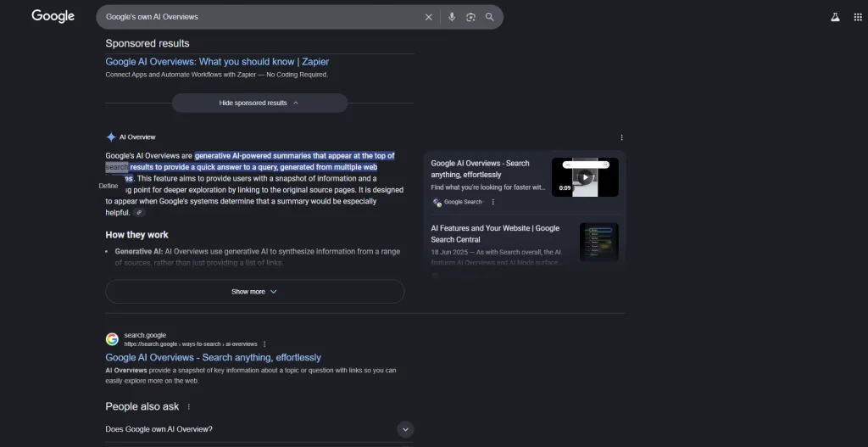Start voice search with microphone icon

452,17
